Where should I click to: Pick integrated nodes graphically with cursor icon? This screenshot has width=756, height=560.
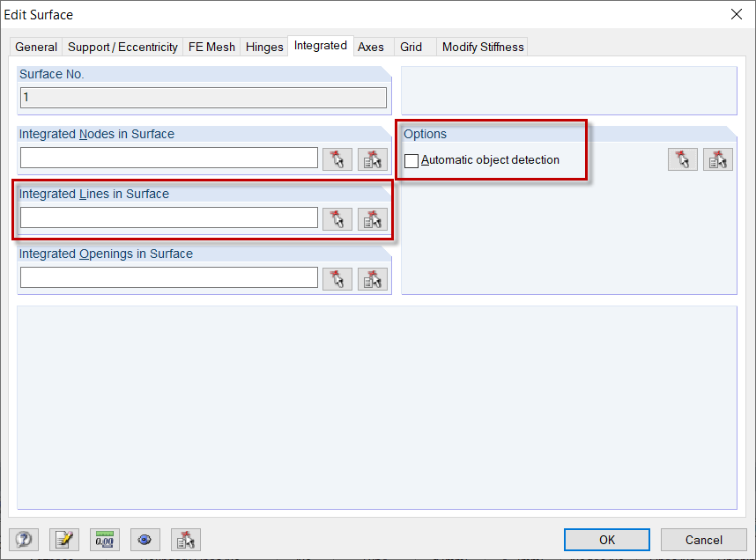(337, 158)
